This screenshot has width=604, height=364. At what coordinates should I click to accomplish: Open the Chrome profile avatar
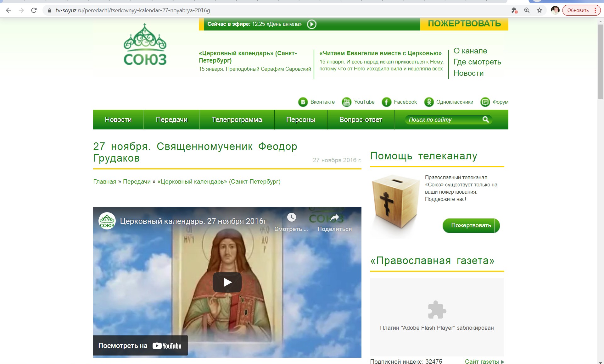click(x=555, y=10)
